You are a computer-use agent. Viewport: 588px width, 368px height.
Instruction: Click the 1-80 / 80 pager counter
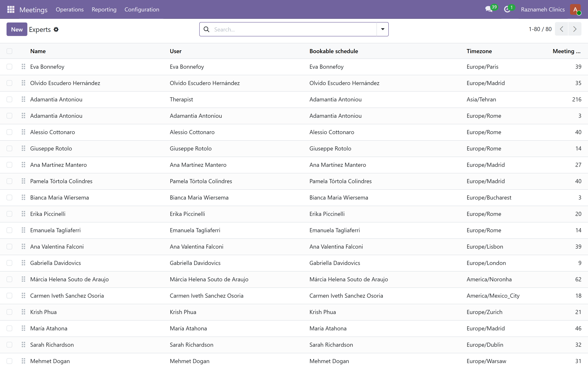(x=540, y=29)
